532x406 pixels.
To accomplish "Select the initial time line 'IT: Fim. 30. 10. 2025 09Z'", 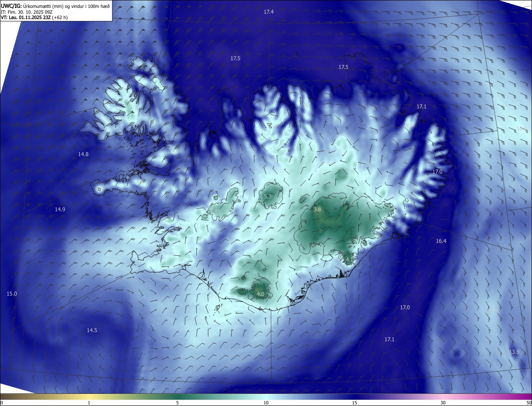I will point(27,12).
